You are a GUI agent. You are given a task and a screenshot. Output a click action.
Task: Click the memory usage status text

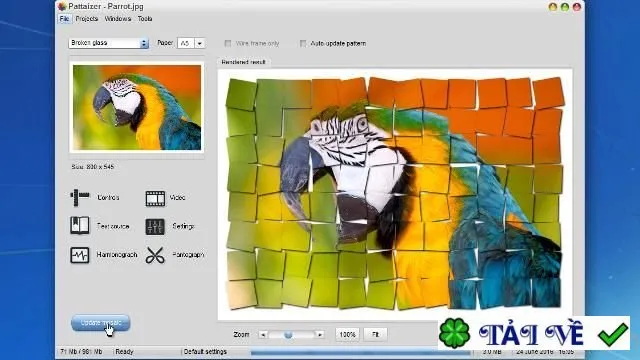click(x=81, y=351)
